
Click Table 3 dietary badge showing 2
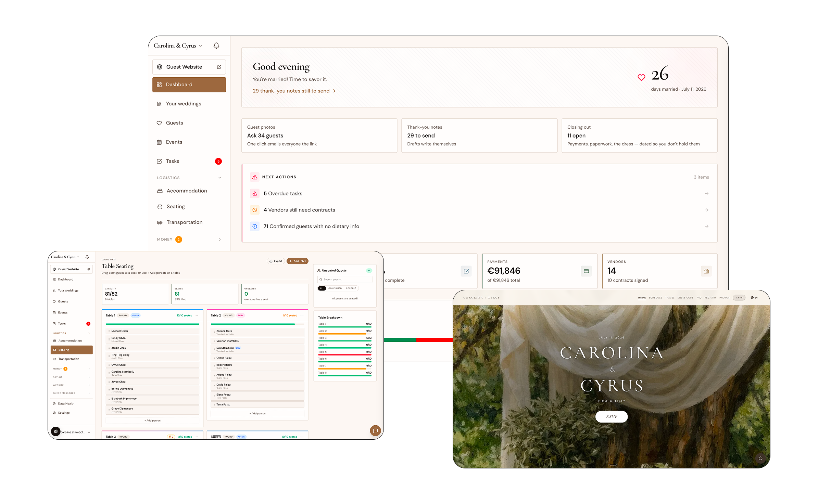(171, 437)
